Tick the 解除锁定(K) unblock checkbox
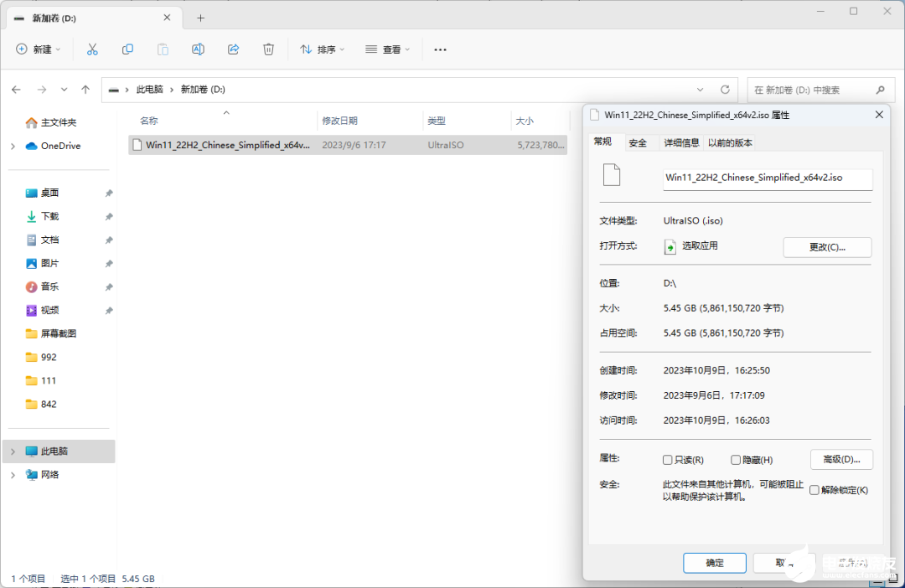905x588 pixels. click(x=814, y=490)
